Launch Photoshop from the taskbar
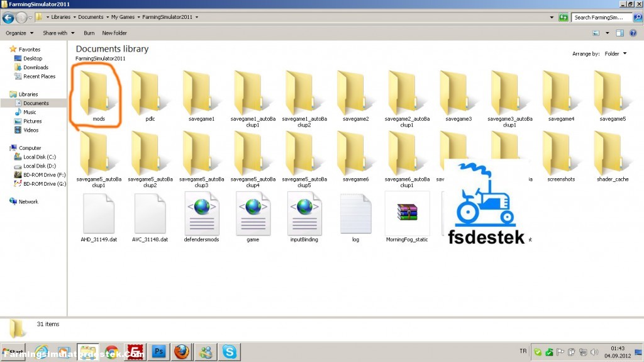The height and width of the screenshot is (362, 644). (159, 352)
